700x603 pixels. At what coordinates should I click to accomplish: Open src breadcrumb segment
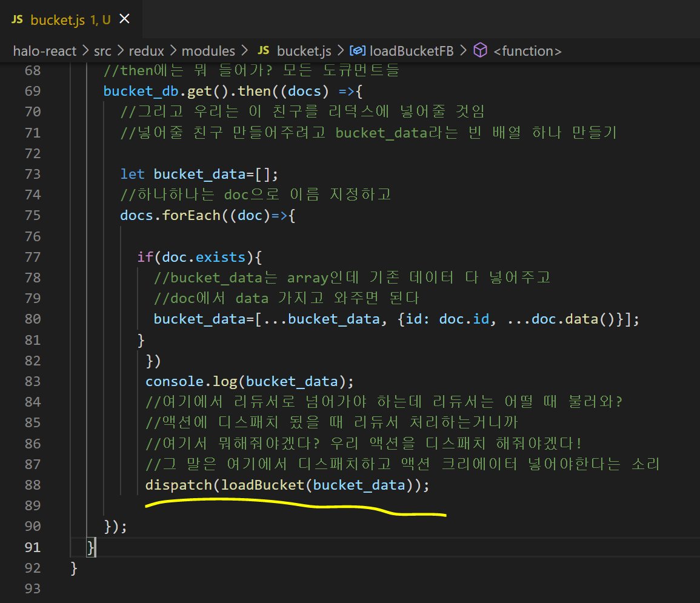tap(102, 51)
